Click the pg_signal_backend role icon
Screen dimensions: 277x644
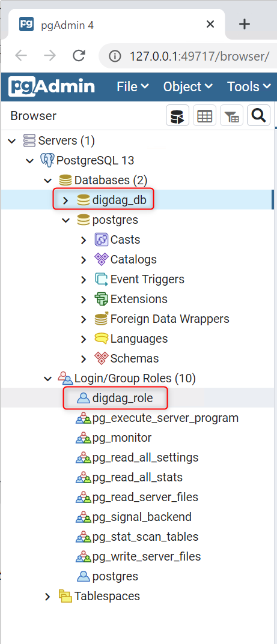[84, 517]
